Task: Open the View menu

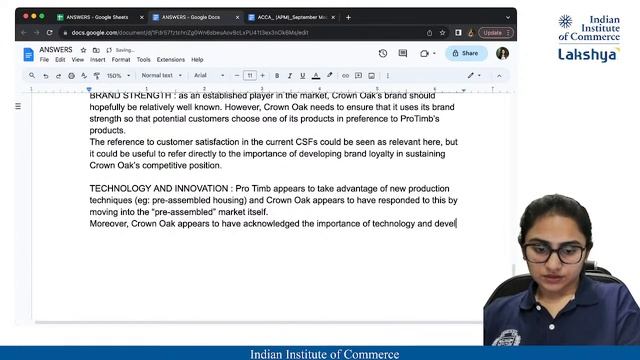Action: [x=78, y=60]
